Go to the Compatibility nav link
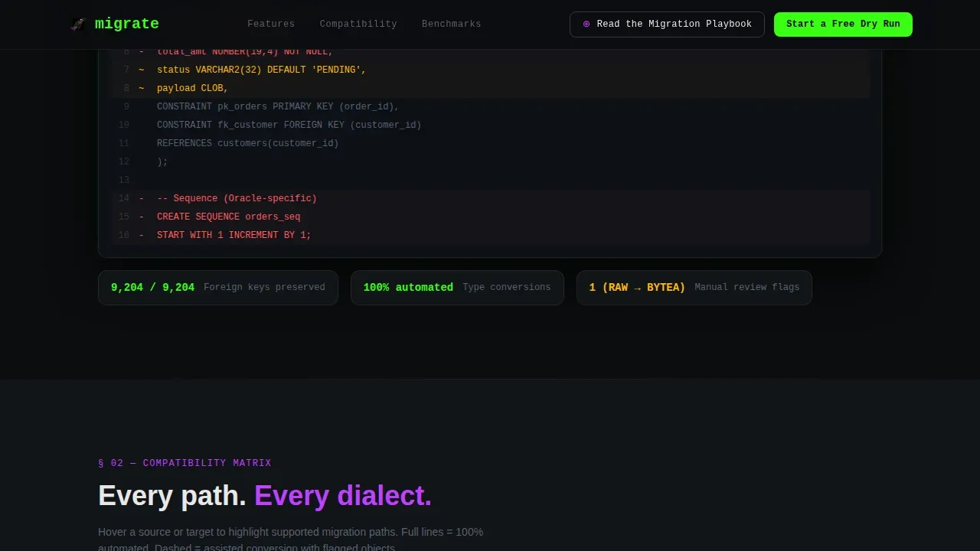This screenshot has height=551, width=980. 358,24
